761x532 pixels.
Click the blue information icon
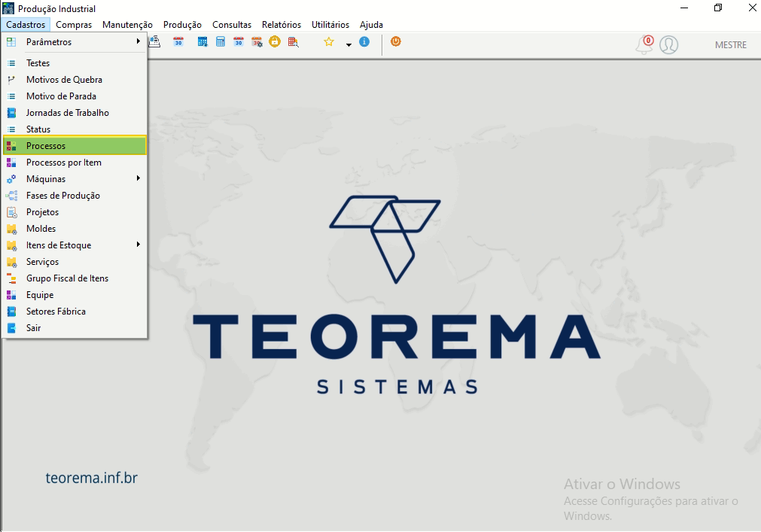tap(364, 41)
